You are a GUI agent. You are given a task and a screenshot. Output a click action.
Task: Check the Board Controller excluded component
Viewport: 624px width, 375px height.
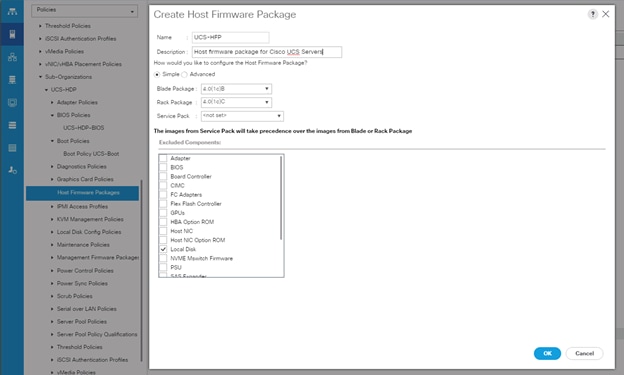pyautogui.click(x=163, y=176)
